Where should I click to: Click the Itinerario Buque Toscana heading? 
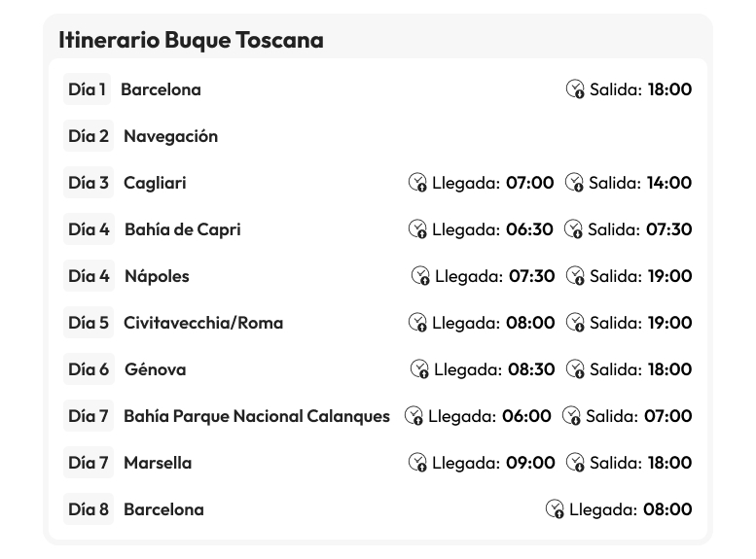[191, 40]
